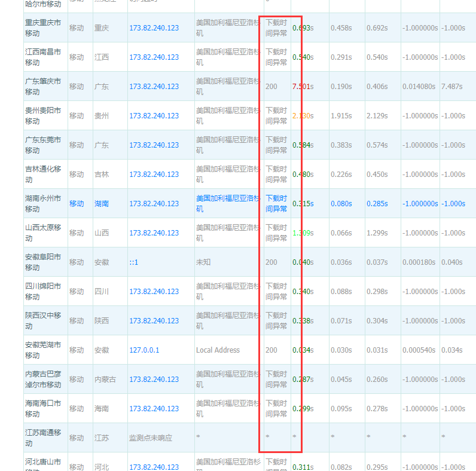Screen dimensions: 476x471
Task: Open IP link in 陕西汉中移动 row
Action: (154, 321)
